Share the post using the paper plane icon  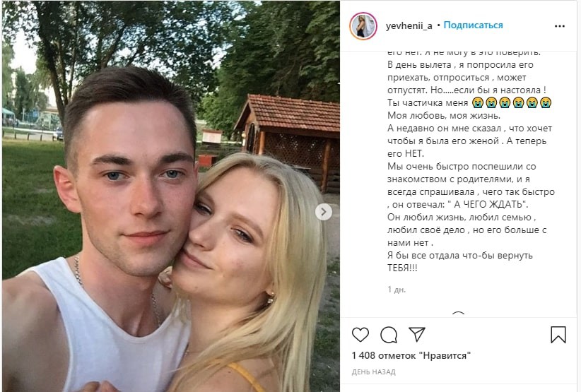417,334
